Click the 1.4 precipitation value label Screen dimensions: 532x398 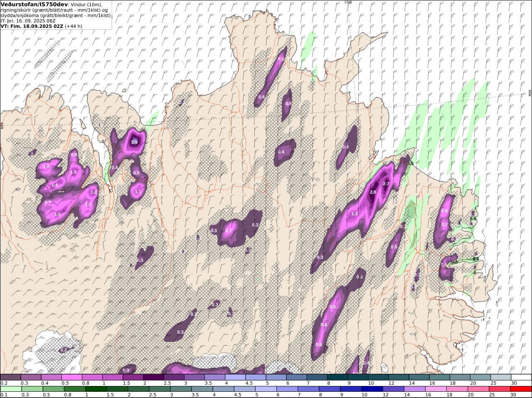pyautogui.click(x=54, y=185)
